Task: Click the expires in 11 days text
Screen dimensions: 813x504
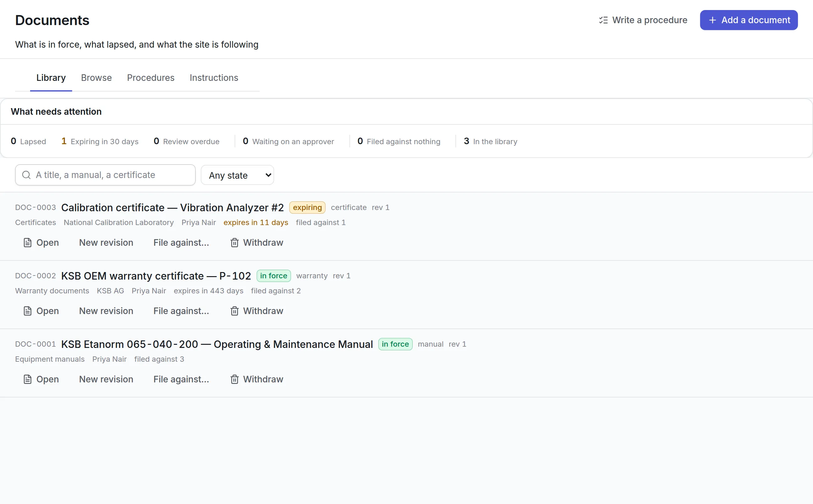Action: pyautogui.click(x=256, y=222)
